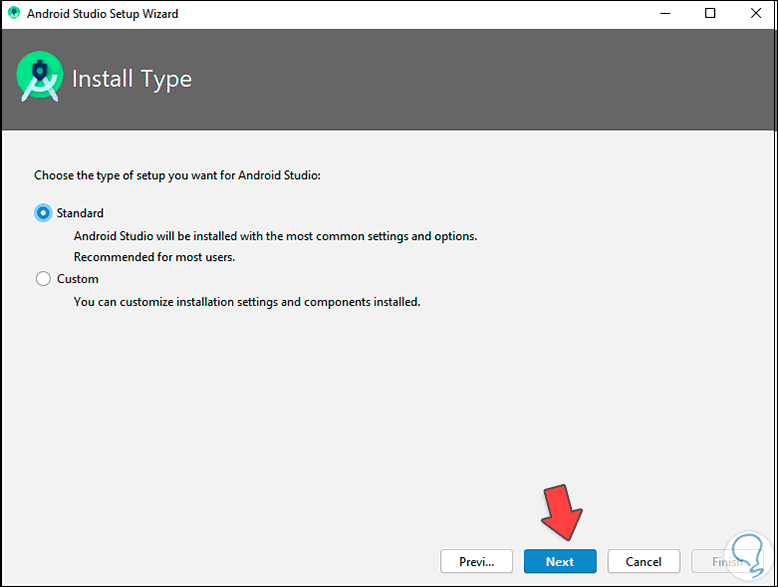The width and height of the screenshot is (778, 587).
Task: Click the Next button
Action: coord(560,561)
